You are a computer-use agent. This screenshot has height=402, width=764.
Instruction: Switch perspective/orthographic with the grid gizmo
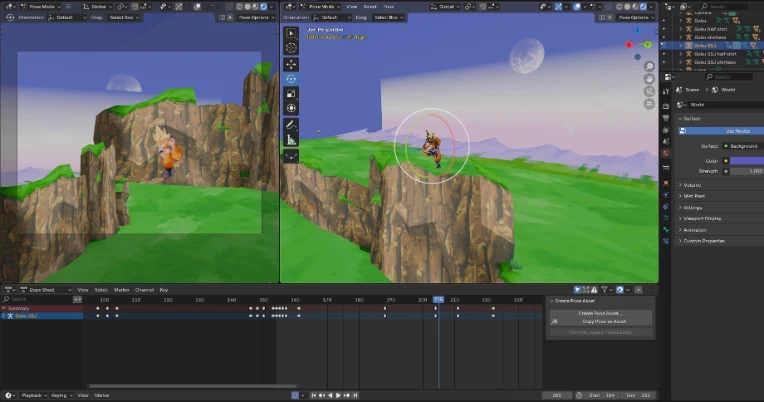(x=649, y=104)
